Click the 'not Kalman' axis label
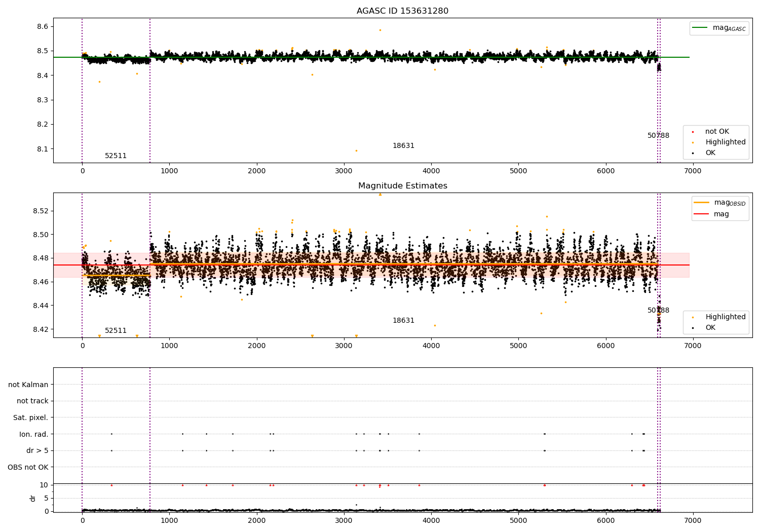760x532 pixels. tap(28, 385)
